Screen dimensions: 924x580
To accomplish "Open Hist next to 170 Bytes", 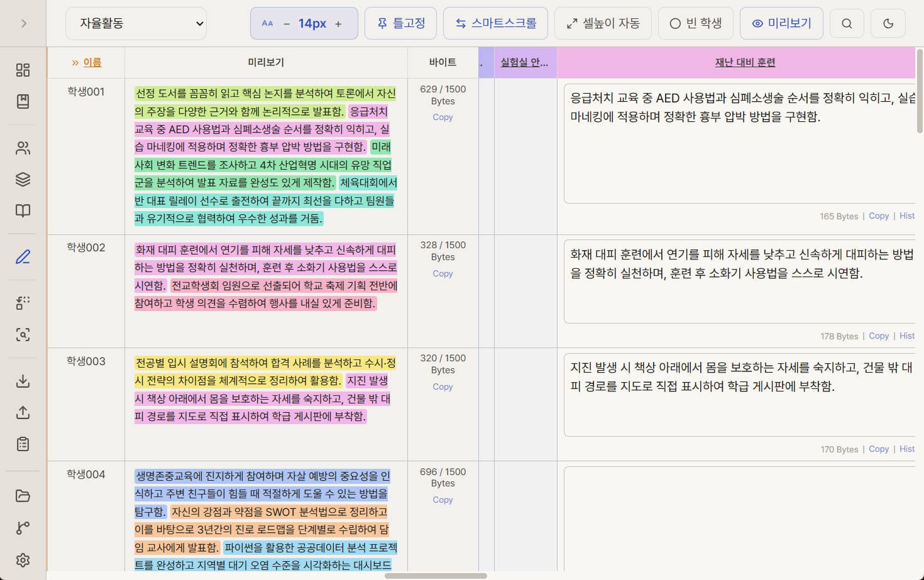I will (907, 449).
